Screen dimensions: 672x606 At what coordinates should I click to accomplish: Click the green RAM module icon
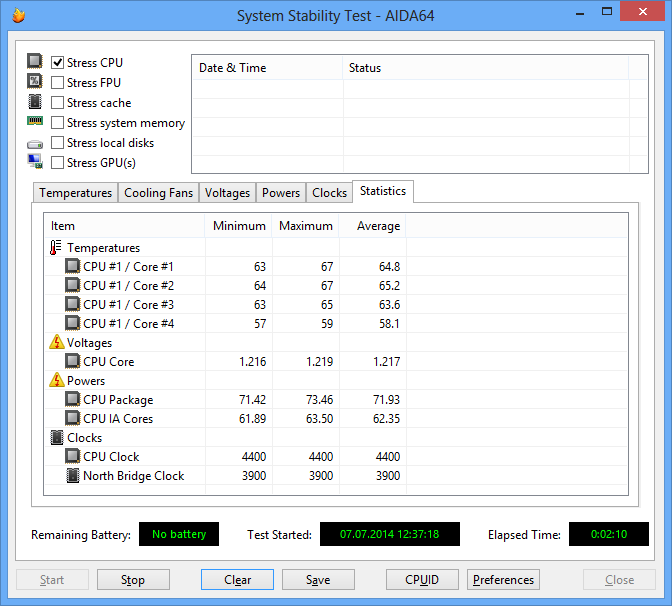(35, 121)
